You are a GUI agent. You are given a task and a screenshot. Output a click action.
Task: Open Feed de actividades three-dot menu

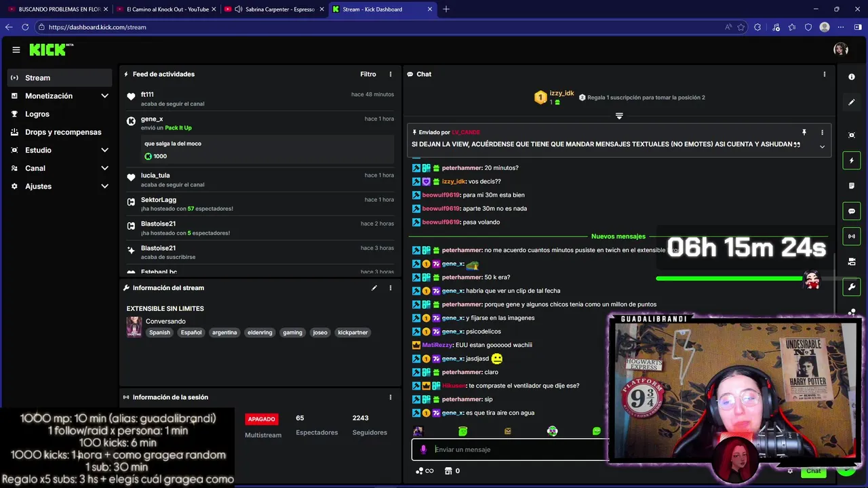point(390,74)
